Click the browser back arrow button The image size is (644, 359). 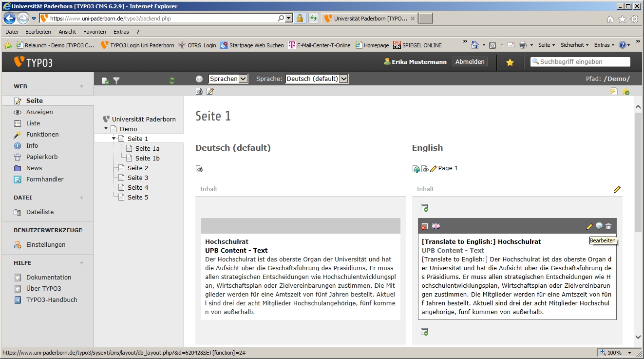click(10, 19)
